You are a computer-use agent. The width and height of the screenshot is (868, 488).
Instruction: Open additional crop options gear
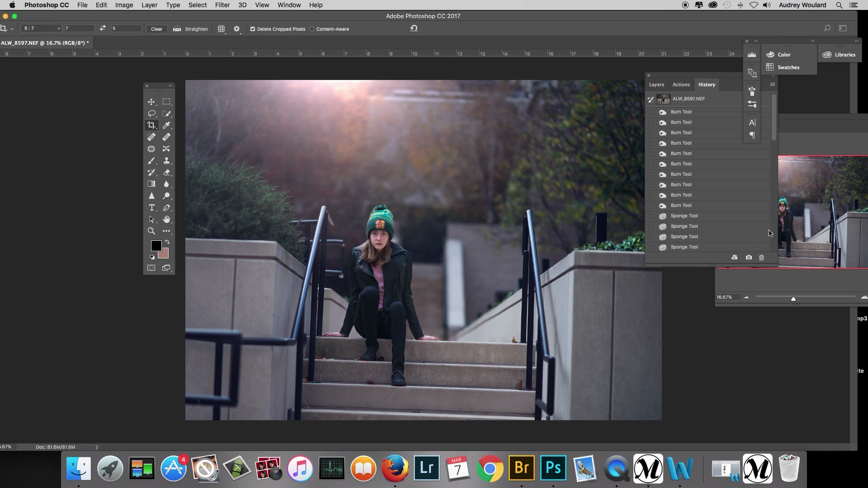pyautogui.click(x=237, y=28)
